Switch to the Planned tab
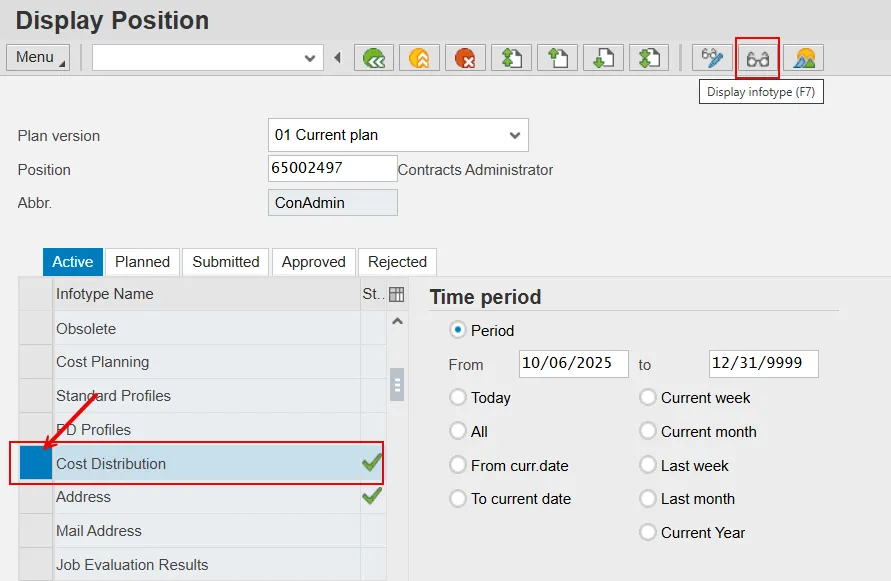The image size is (891, 581). click(x=142, y=262)
